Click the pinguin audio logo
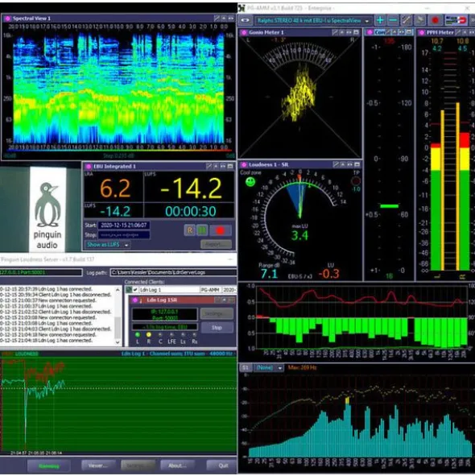 click(47, 209)
